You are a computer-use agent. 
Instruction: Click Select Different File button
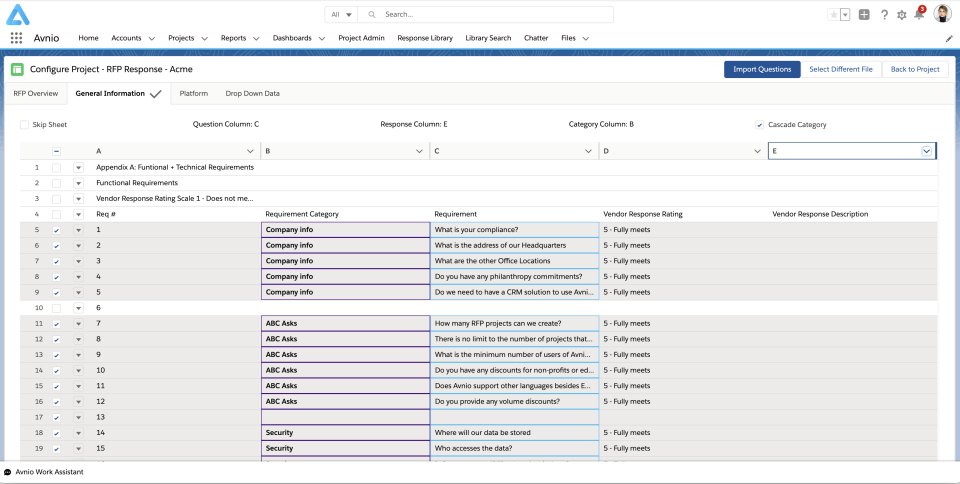[x=841, y=69]
